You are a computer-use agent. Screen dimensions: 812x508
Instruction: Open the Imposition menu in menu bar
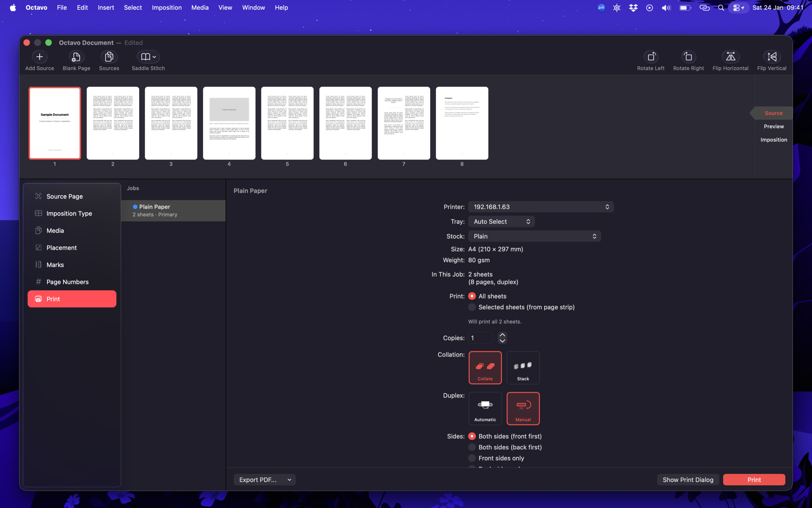point(167,8)
